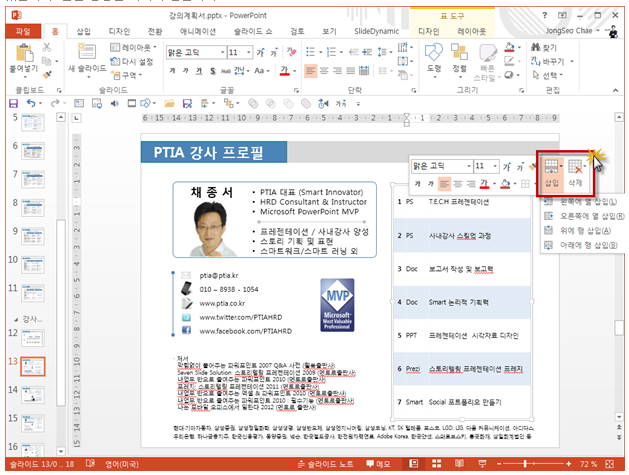The height and width of the screenshot is (475, 629).
Task: Click the Arrange (정렬) icon
Action: pyautogui.click(x=459, y=52)
